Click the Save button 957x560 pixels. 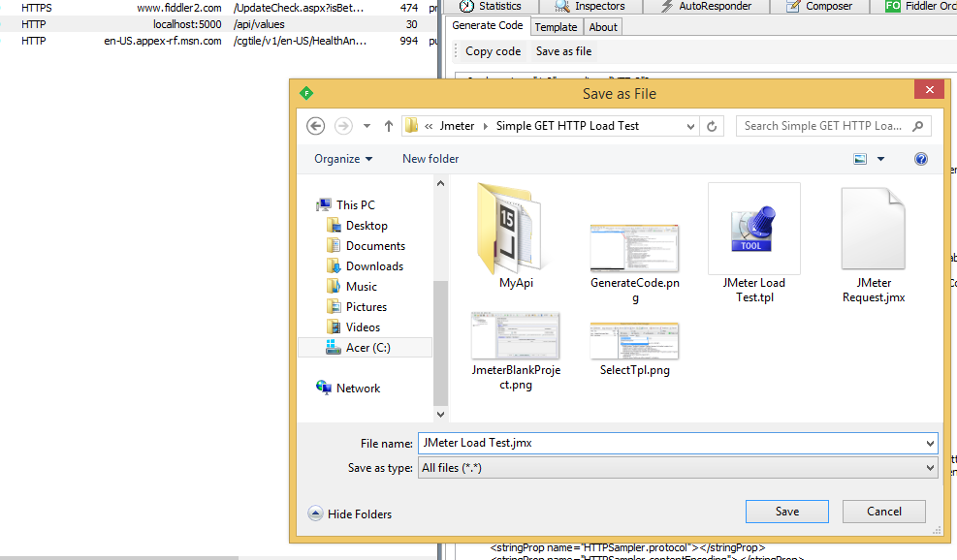point(786,512)
